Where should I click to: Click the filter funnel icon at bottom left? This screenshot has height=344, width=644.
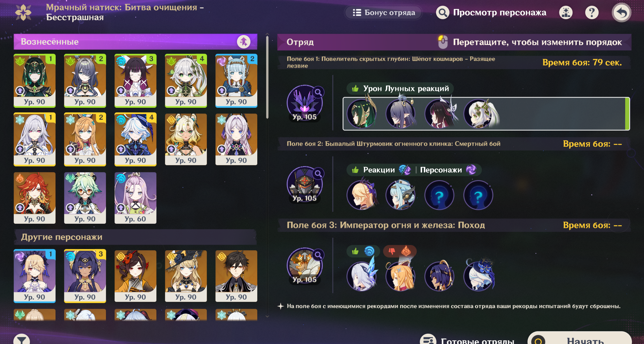tap(22, 339)
